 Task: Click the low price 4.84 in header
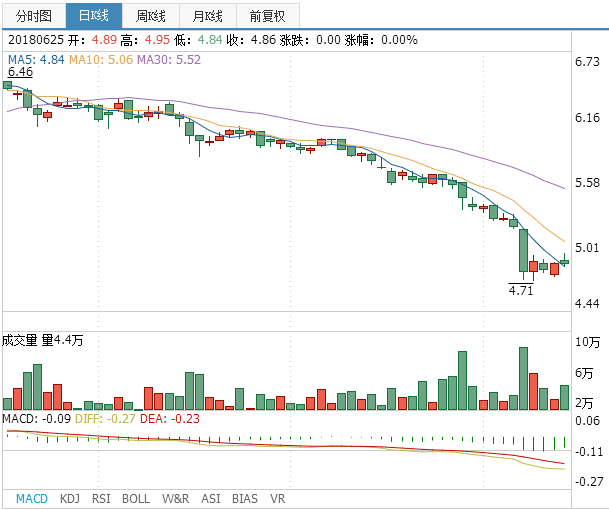tap(210, 40)
